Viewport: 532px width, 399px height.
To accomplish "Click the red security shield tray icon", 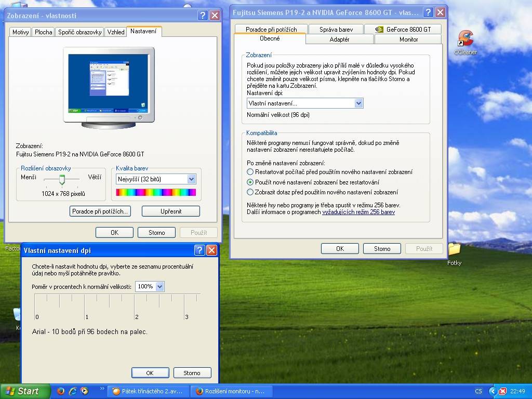I will (x=502, y=391).
